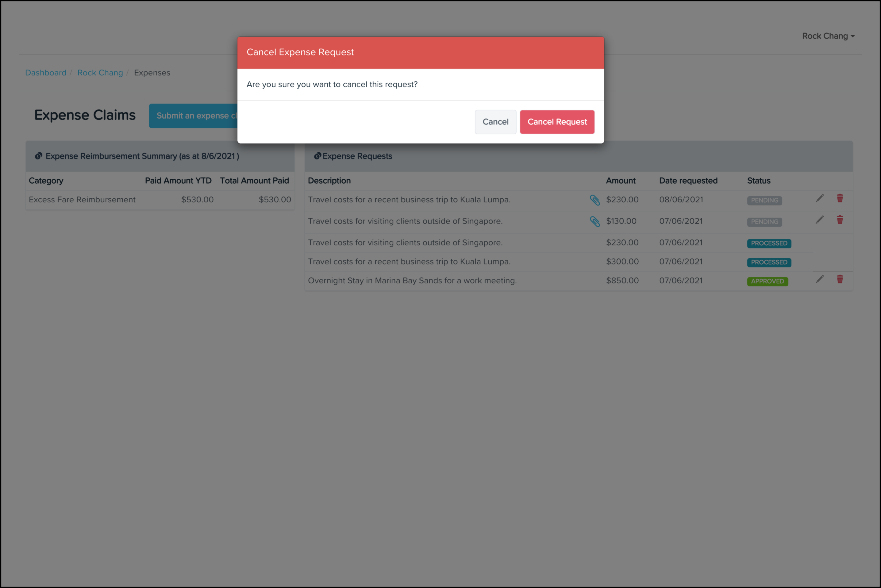Edit the Marina Bay Sands approved request
Viewport: 881px width, 588px height.
click(x=819, y=279)
